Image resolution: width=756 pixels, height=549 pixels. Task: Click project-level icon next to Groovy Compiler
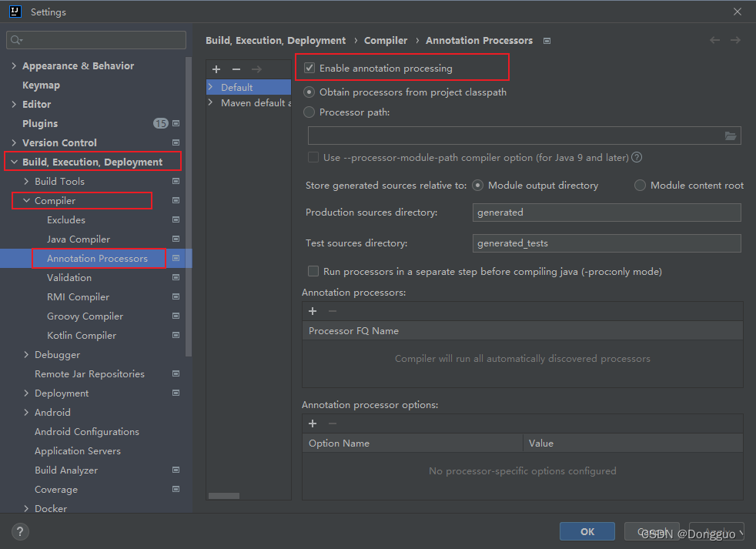[176, 316]
